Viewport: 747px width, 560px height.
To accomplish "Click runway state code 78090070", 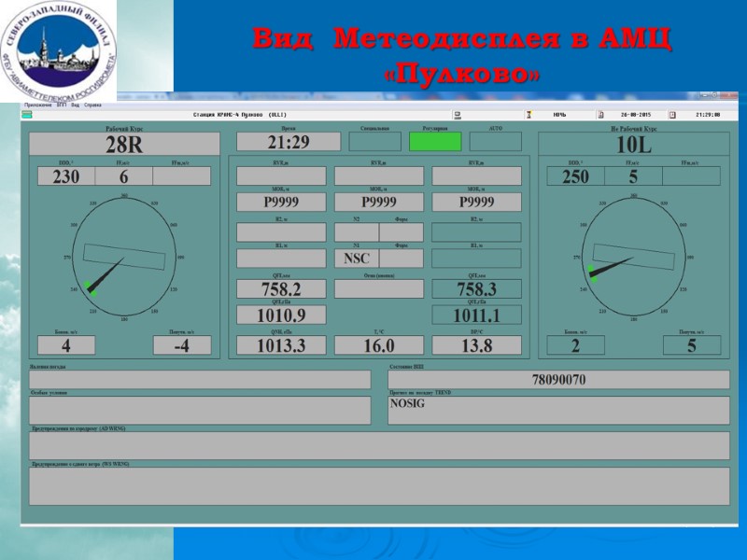I will pos(558,380).
